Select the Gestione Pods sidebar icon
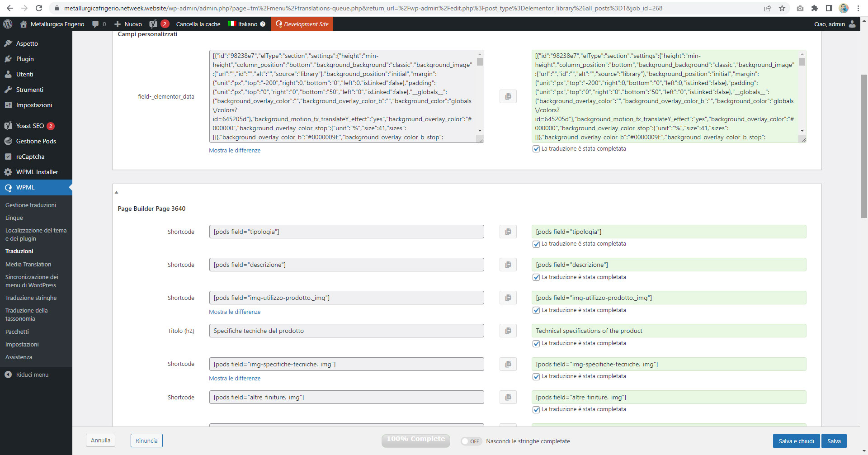 click(x=8, y=141)
